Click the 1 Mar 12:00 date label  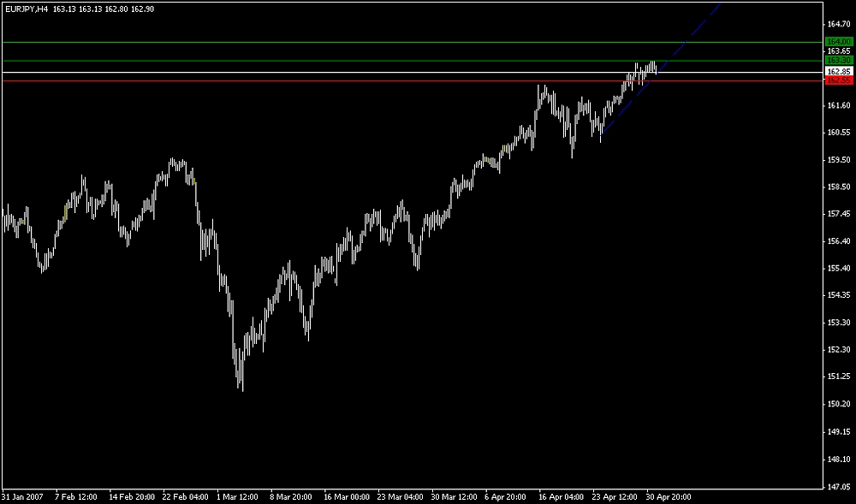click(237, 497)
